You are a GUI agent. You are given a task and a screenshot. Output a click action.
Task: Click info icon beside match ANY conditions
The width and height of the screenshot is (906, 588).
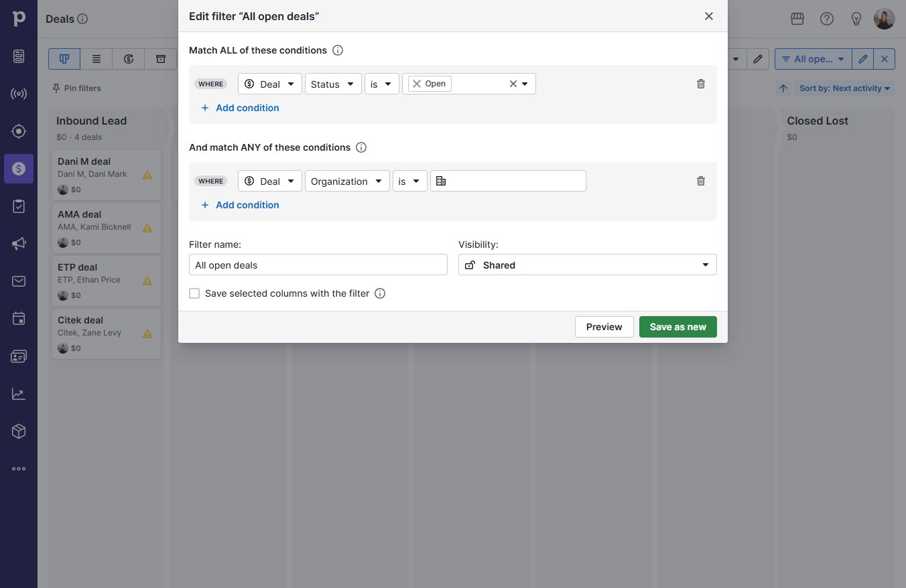pos(361,147)
